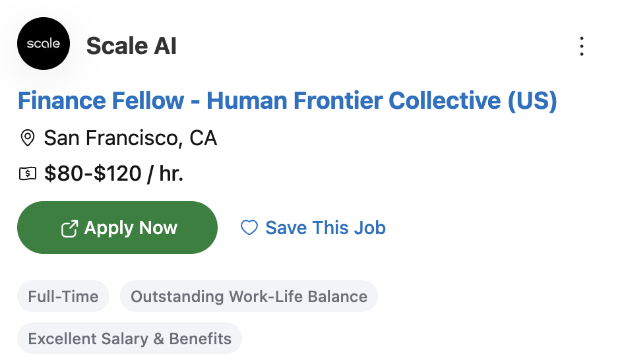Click the San Francisco, CA location text
Image resolution: width=624 pixels, height=364 pixels.
[x=130, y=138]
